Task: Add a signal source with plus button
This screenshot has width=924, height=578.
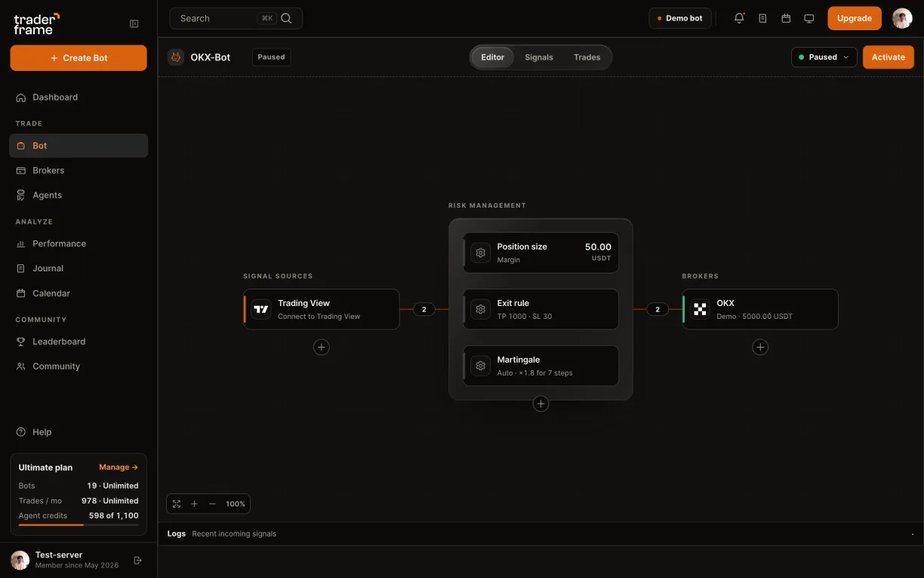Action: coord(322,347)
